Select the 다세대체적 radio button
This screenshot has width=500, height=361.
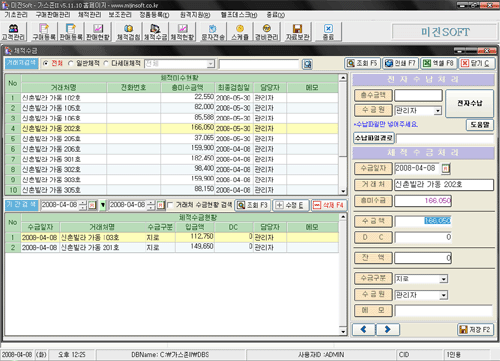(x=106, y=63)
